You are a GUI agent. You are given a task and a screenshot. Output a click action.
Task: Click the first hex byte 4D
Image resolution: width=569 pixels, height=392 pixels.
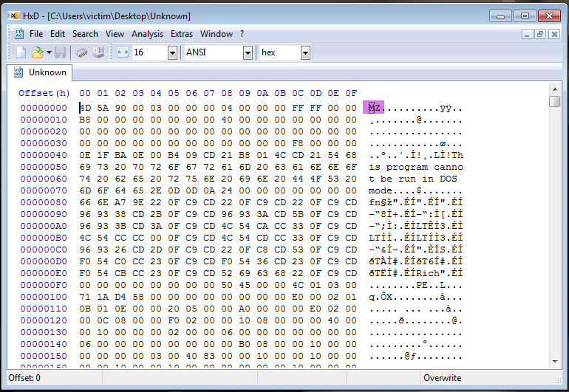[85, 108]
